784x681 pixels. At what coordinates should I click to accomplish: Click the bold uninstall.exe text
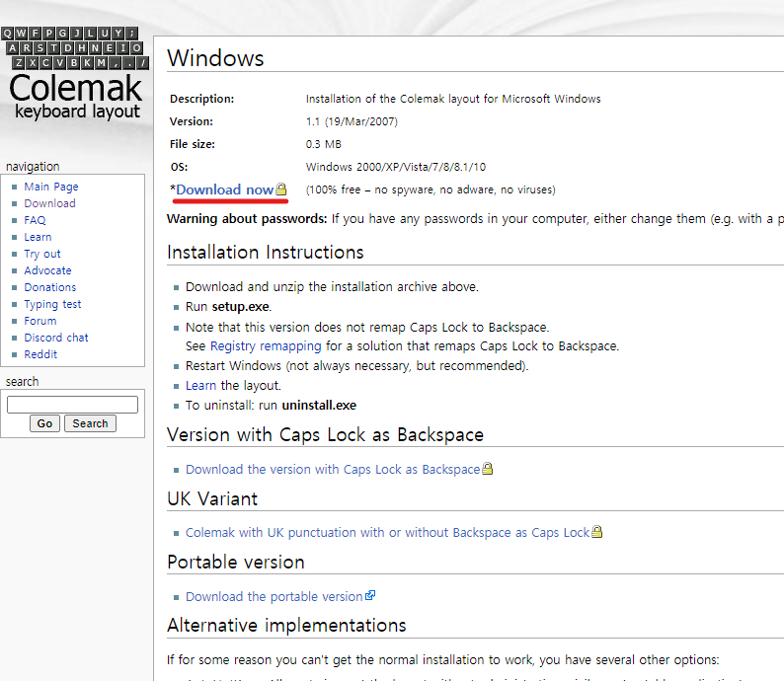click(x=319, y=406)
